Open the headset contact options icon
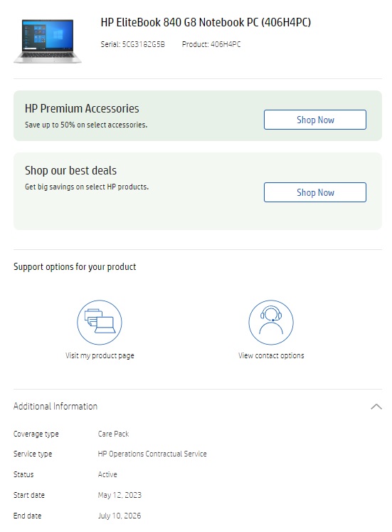The width and height of the screenshot is (392, 532). 271,323
